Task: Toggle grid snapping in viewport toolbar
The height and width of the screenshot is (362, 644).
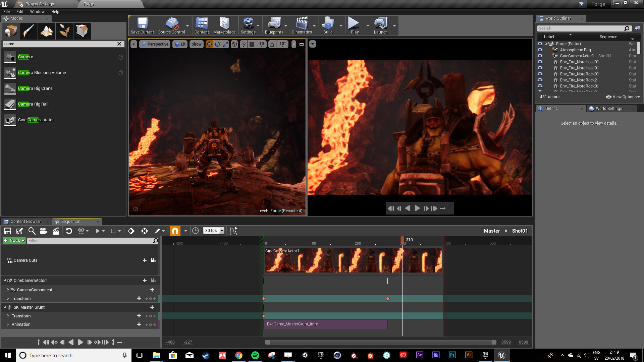Action: [x=252, y=44]
